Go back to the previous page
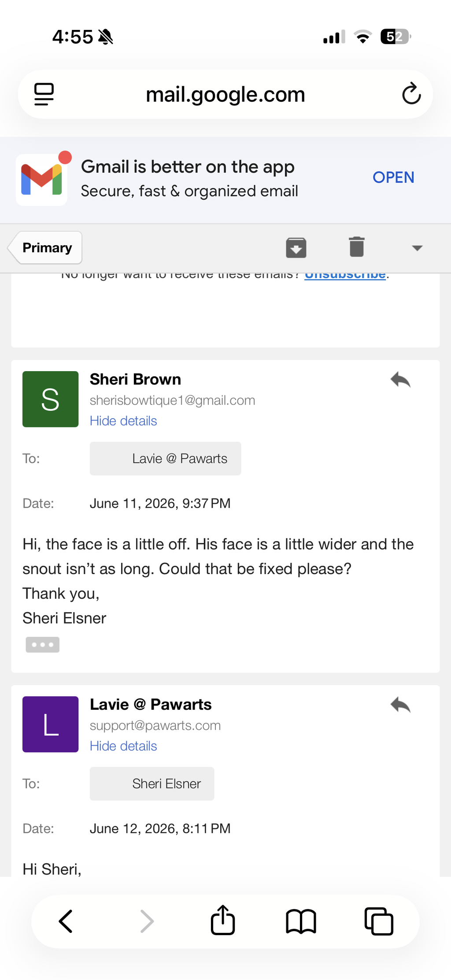This screenshot has height=980, width=451. [66, 921]
